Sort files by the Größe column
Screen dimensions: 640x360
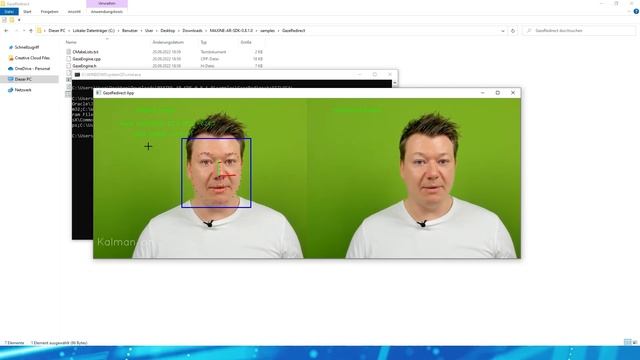(x=246, y=42)
